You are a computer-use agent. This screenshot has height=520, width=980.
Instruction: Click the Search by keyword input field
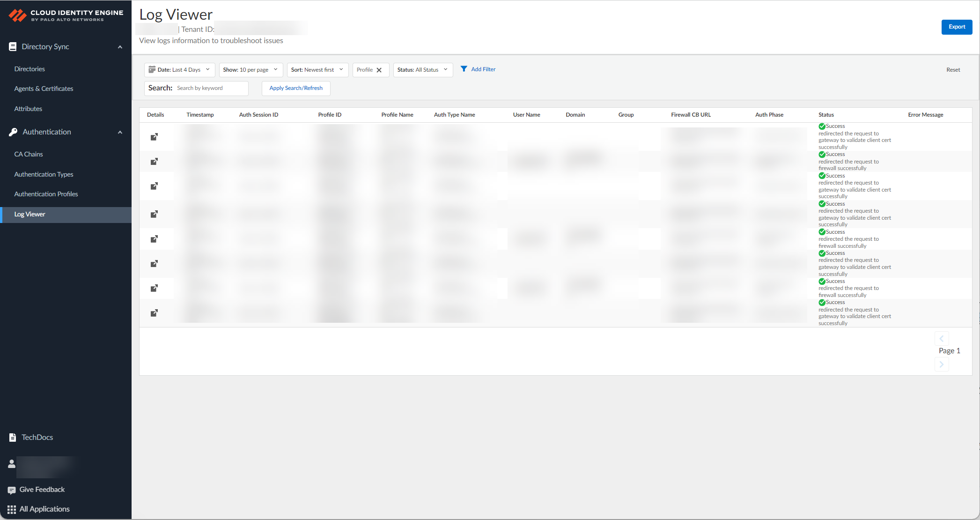[211, 88]
